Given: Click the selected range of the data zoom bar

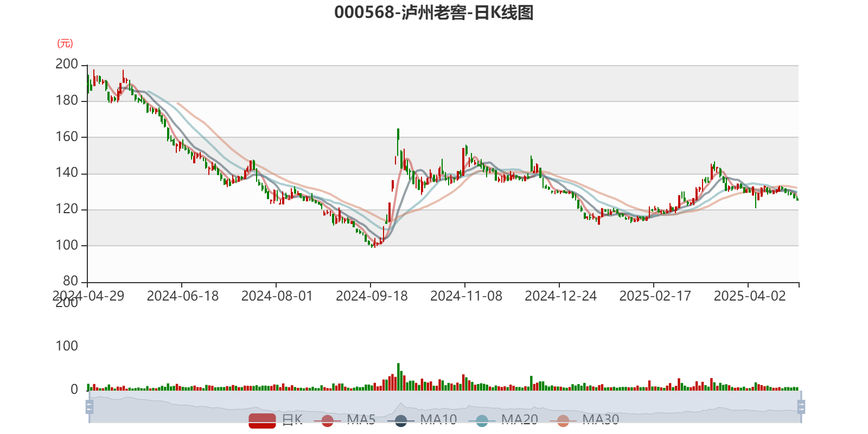Looking at the screenshot, I should (x=445, y=406).
